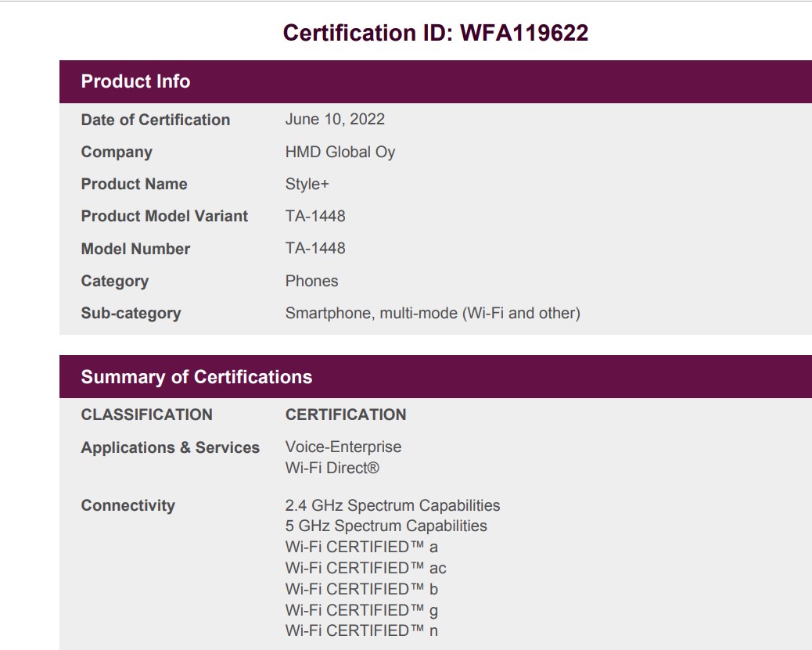
Task: Click the Connectivity classification label
Action: click(128, 505)
